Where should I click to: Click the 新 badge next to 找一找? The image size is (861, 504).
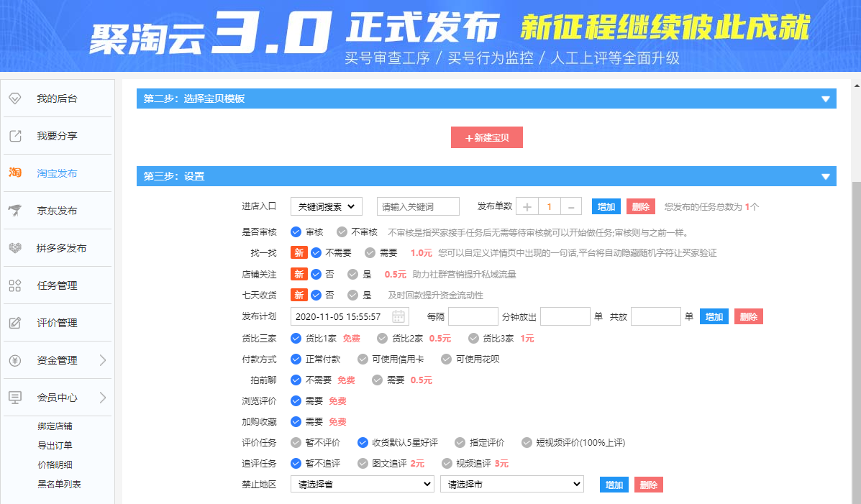click(299, 252)
